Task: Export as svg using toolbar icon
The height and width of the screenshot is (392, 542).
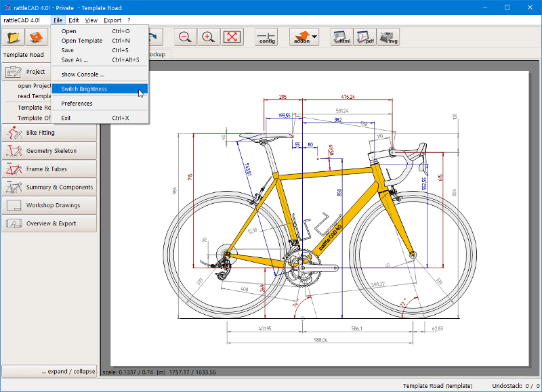Action: 388,37
